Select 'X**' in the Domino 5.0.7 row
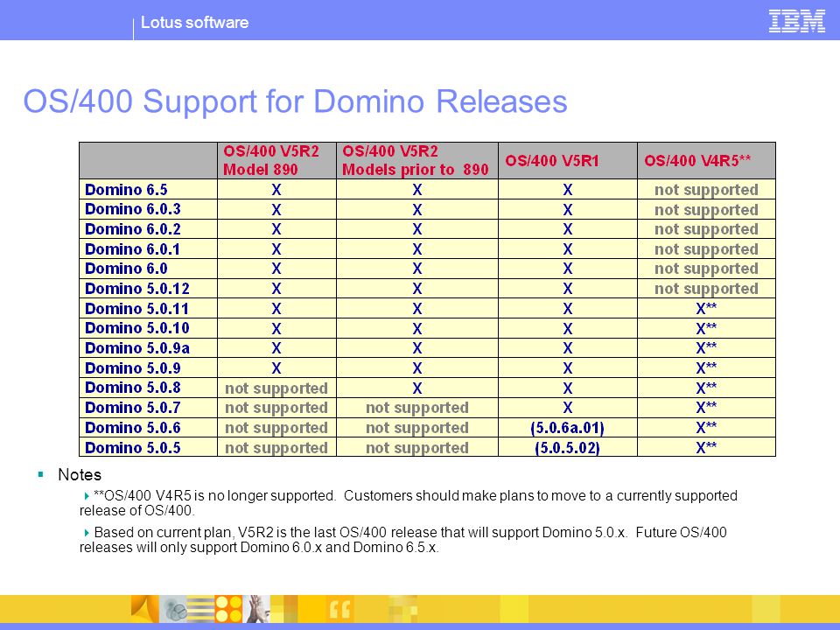This screenshot has height=630, width=840. click(706, 408)
